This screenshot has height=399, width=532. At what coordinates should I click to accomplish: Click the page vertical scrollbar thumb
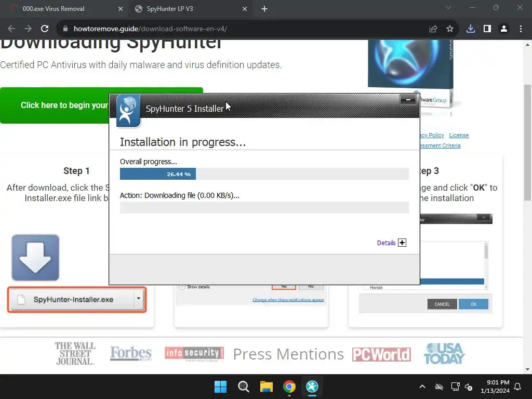(x=528, y=142)
